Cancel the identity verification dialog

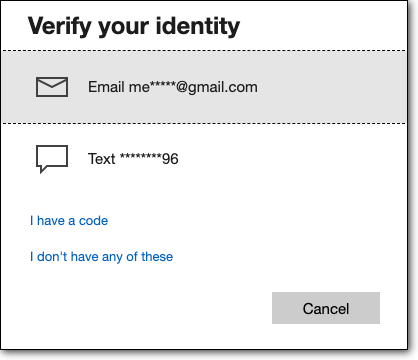tap(326, 308)
